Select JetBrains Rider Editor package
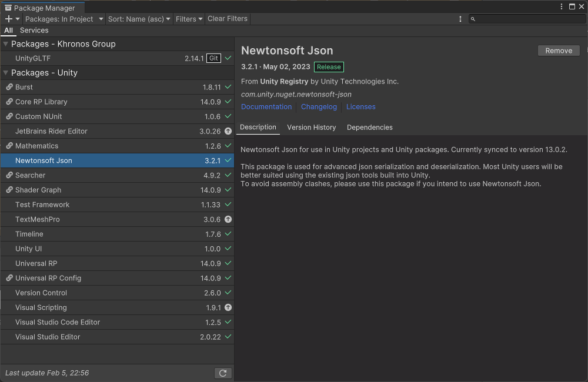Screen dimensions: 588x382 (117, 131)
